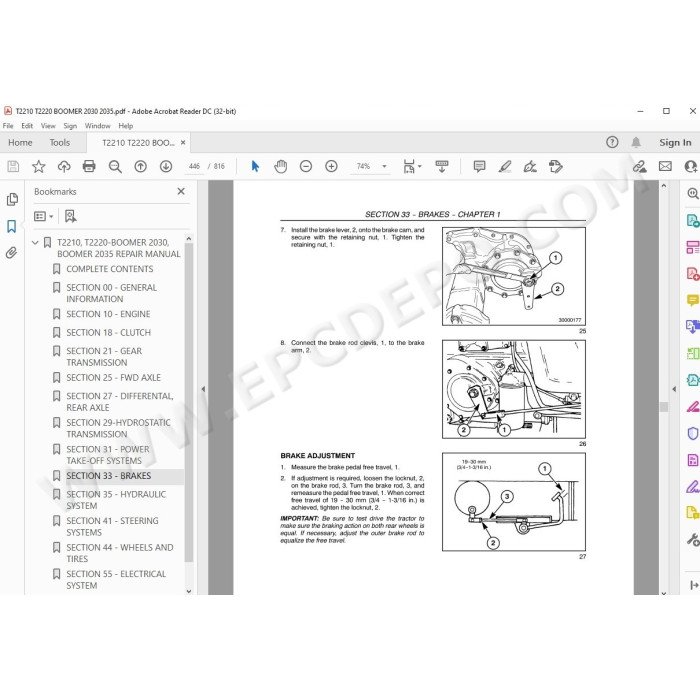Open the zoom level dropdown
This screenshot has width=700, height=700.
(384, 167)
